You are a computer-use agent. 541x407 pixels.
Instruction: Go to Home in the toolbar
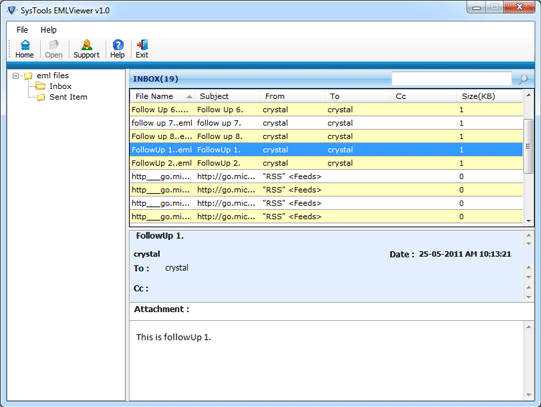click(24, 49)
